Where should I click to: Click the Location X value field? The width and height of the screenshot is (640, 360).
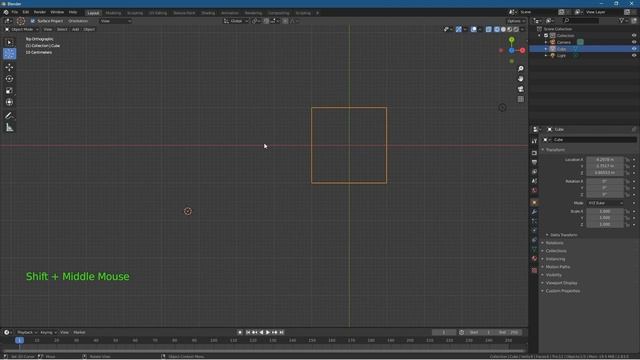(x=605, y=160)
